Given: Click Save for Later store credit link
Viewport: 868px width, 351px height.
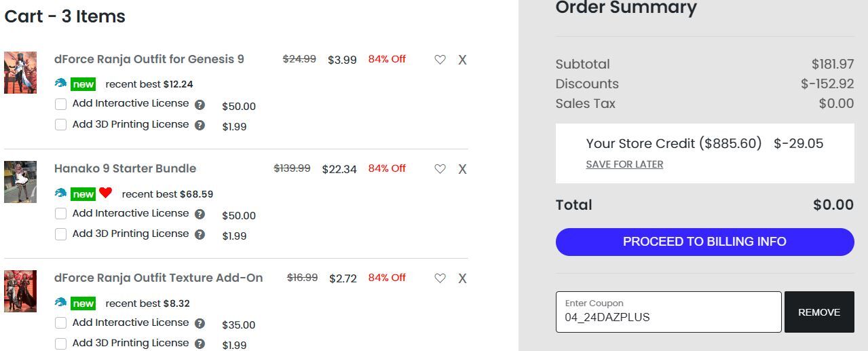Looking at the screenshot, I should [x=624, y=164].
